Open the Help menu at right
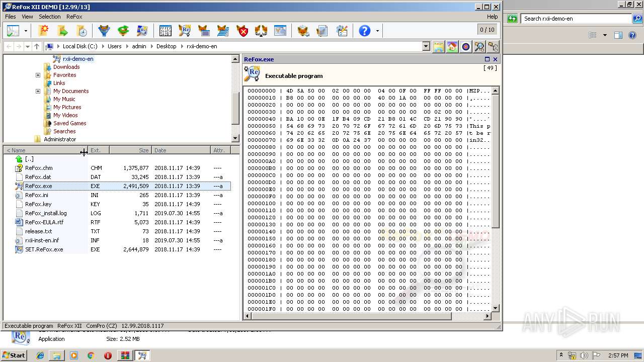 [492, 17]
